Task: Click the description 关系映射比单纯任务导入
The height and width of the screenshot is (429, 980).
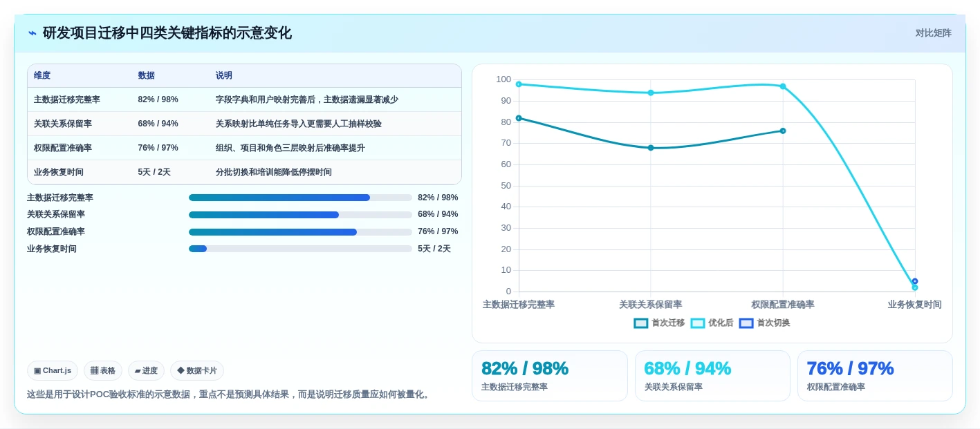Action: coord(299,124)
